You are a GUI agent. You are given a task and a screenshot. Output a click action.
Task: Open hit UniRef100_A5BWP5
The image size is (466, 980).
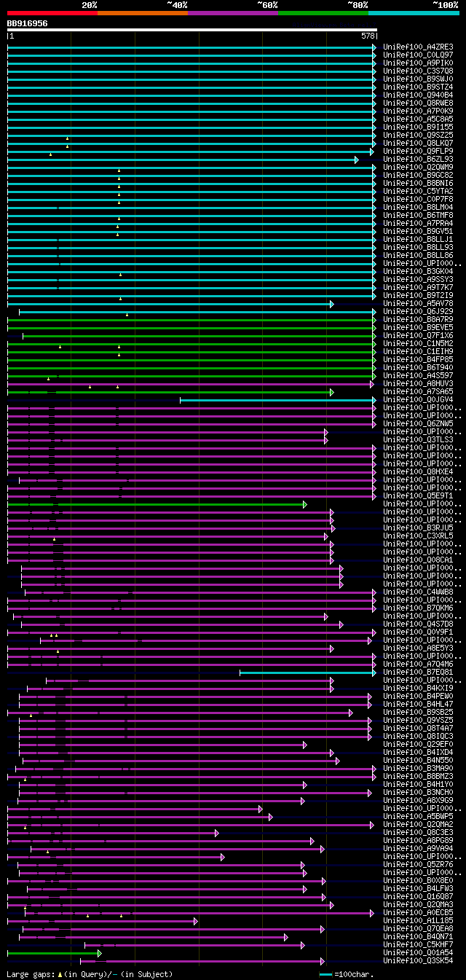coord(418,816)
